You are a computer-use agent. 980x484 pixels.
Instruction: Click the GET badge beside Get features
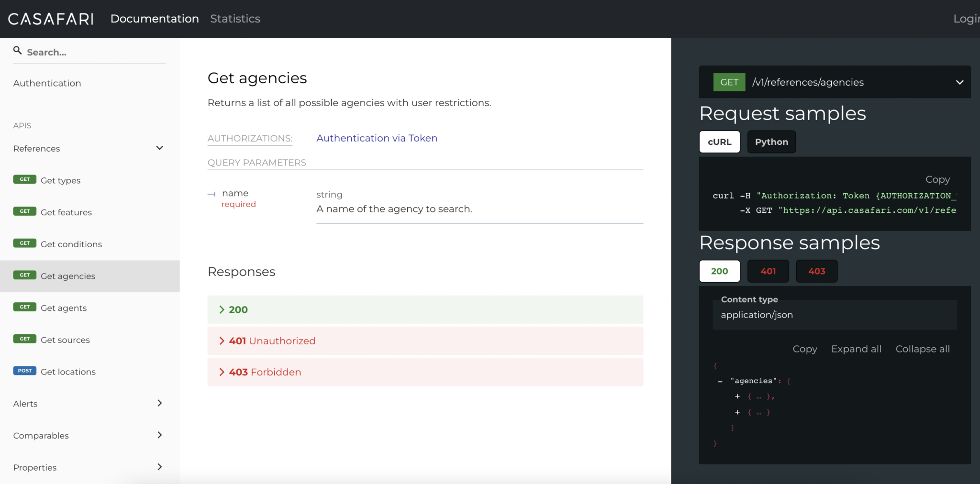point(24,211)
